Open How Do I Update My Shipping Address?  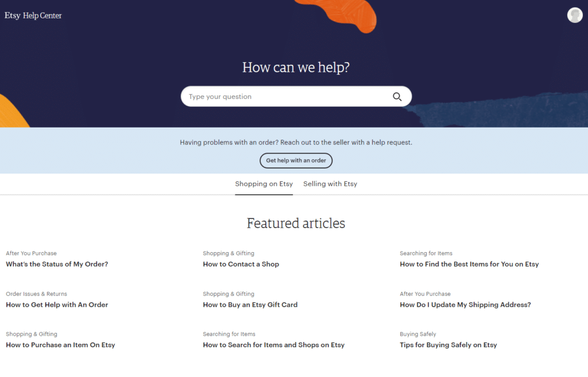(465, 305)
